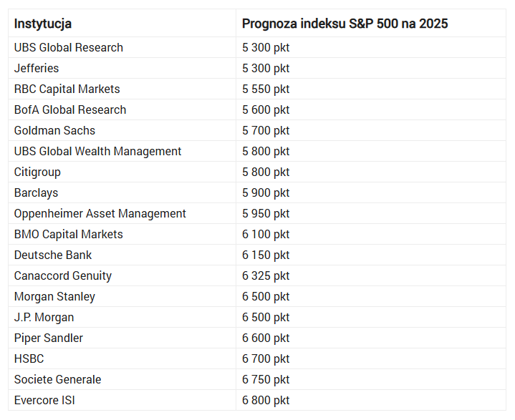Click "5 300 pkt" in the Jefferies row
Image resolution: width=515 pixels, height=420 pixels.
point(266,68)
